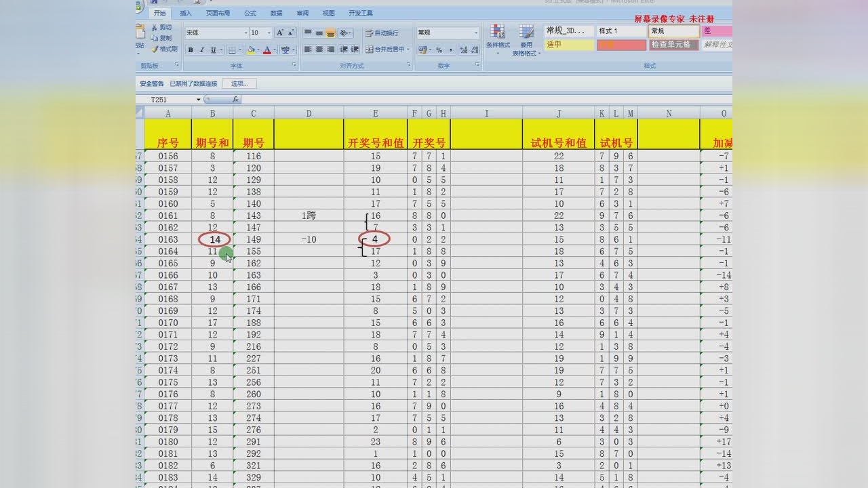Click Merge and Center (合并后居中)
The height and width of the screenshot is (488, 868).
point(384,49)
